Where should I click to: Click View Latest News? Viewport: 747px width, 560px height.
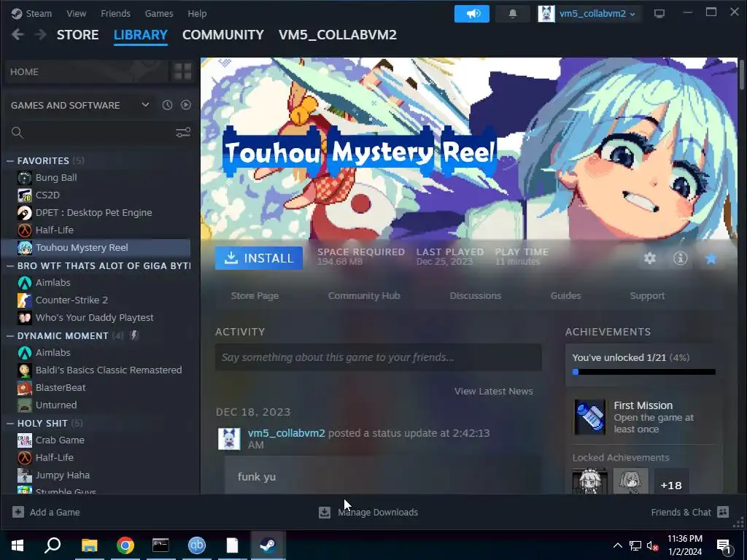[494, 391]
